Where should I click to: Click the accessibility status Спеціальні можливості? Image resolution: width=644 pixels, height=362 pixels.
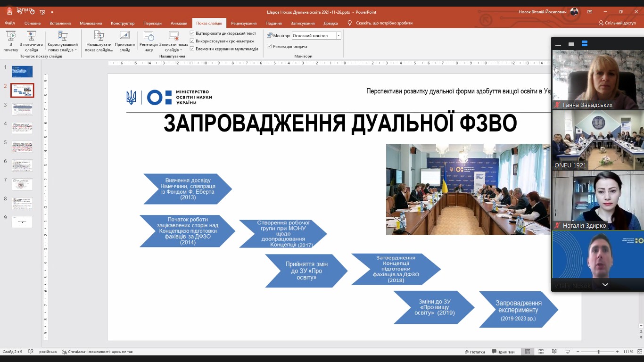[x=97, y=352]
